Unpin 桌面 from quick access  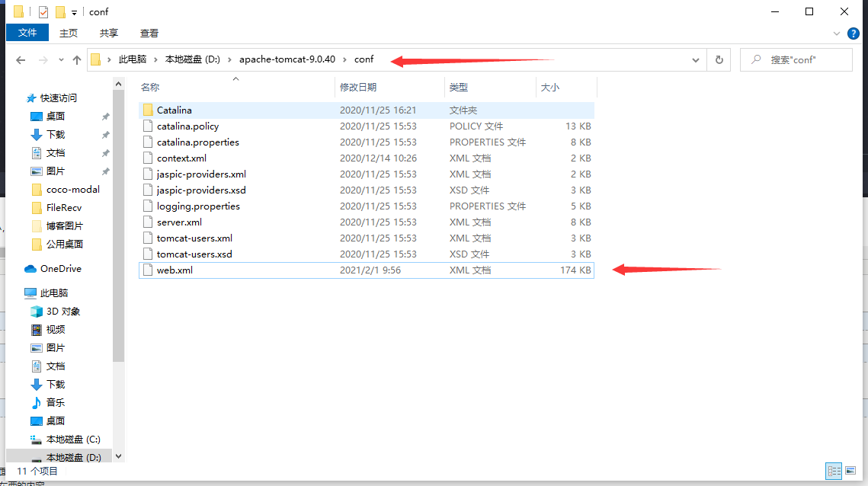(x=105, y=117)
